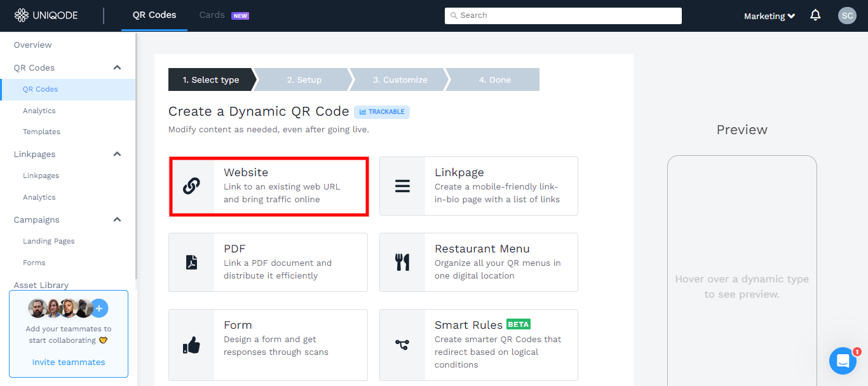Image resolution: width=868 pixels, height=386 pixels.
Task: Open Templates from the sidebar
Action: coord(41,131)
